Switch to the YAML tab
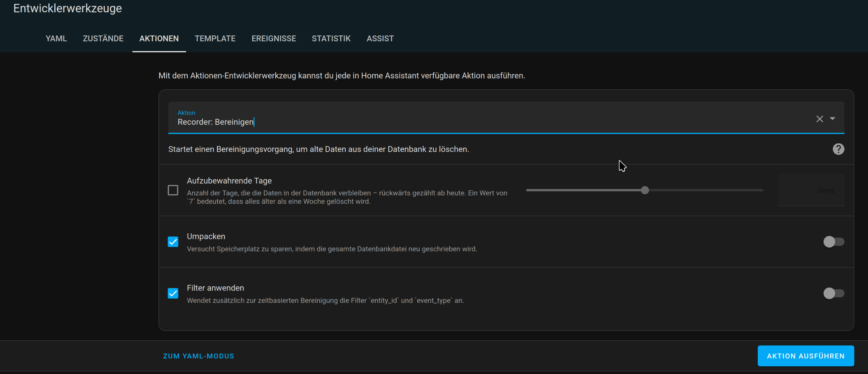The image size is (868, 374). pos(56,39)
